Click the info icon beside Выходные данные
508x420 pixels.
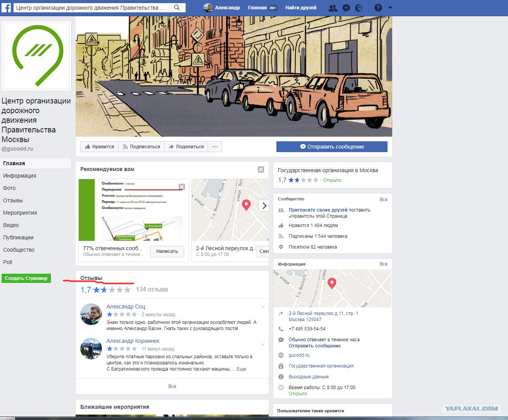(x=281, y=377)
